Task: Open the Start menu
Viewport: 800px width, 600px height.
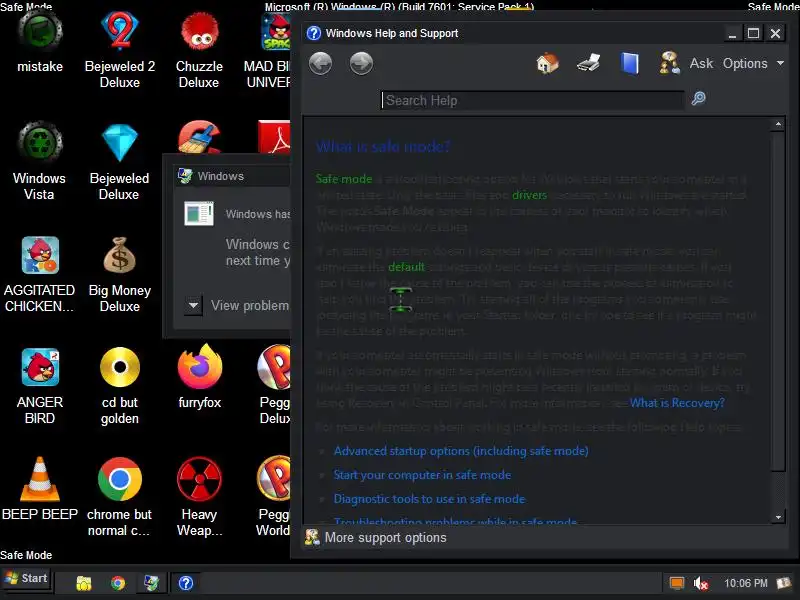Action: [27, 579]
